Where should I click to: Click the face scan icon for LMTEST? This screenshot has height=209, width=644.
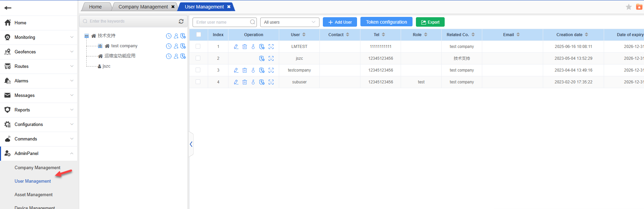tap(271, 47)
